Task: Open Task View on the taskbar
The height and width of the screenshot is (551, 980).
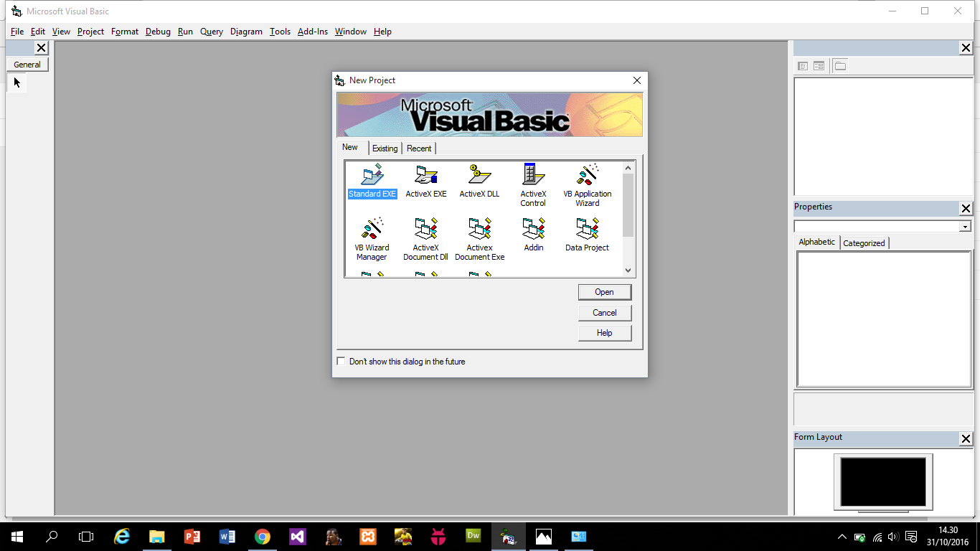Action: 86,536
